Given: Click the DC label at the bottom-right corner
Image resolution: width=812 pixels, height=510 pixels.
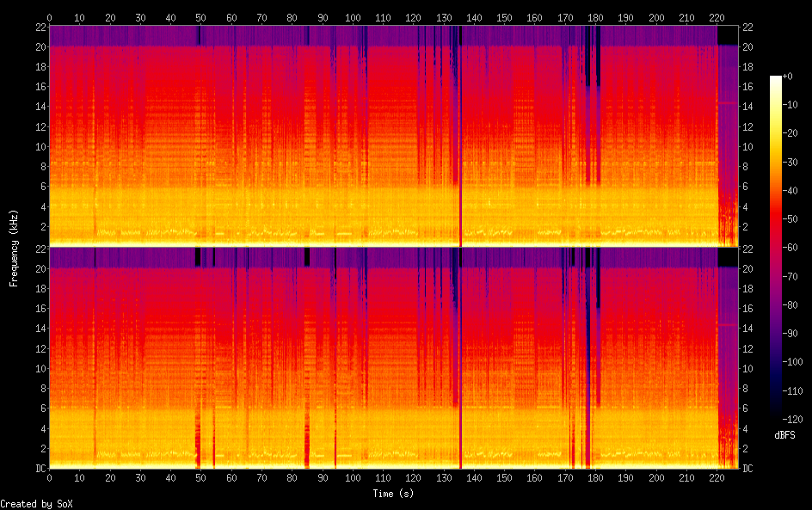Looking at the screenshot, I should (x=747, y=469).
